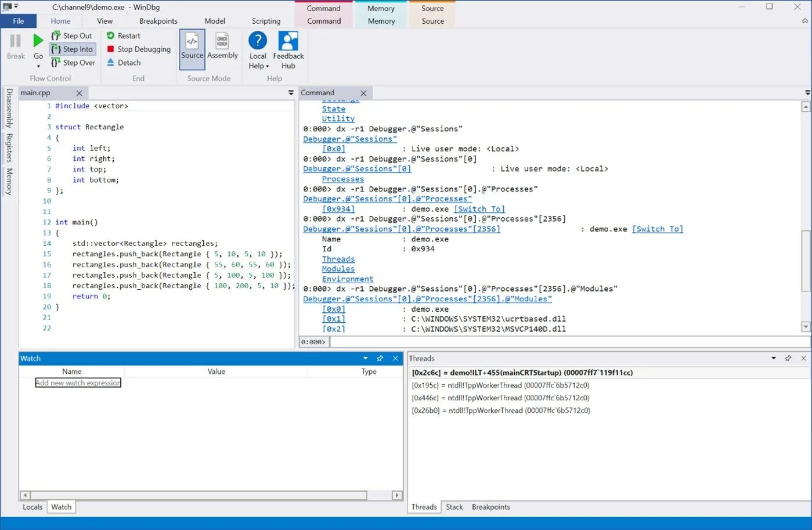Pin the Watch panel
The image size is (812, 530).
tap(380, 358)
